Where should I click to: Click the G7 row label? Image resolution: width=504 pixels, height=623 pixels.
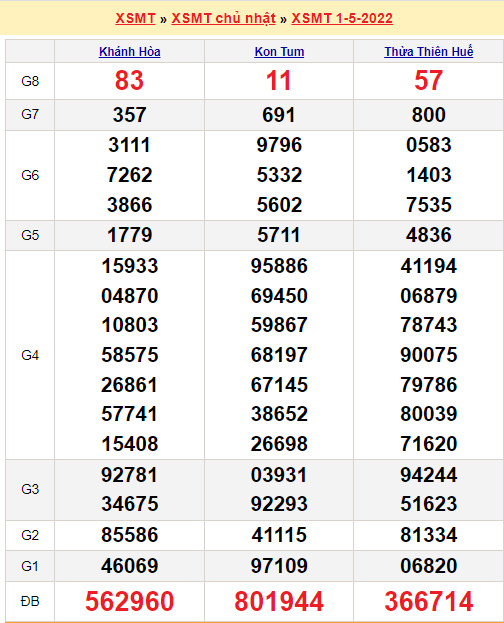pyautogui.click(x=30, y=114)
